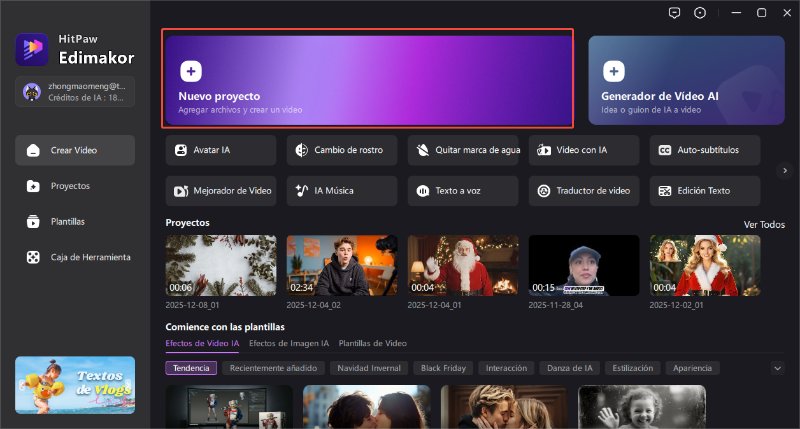Click the IA Música note icon
This screenshot has height=429, width=800.
click(302, 191)
